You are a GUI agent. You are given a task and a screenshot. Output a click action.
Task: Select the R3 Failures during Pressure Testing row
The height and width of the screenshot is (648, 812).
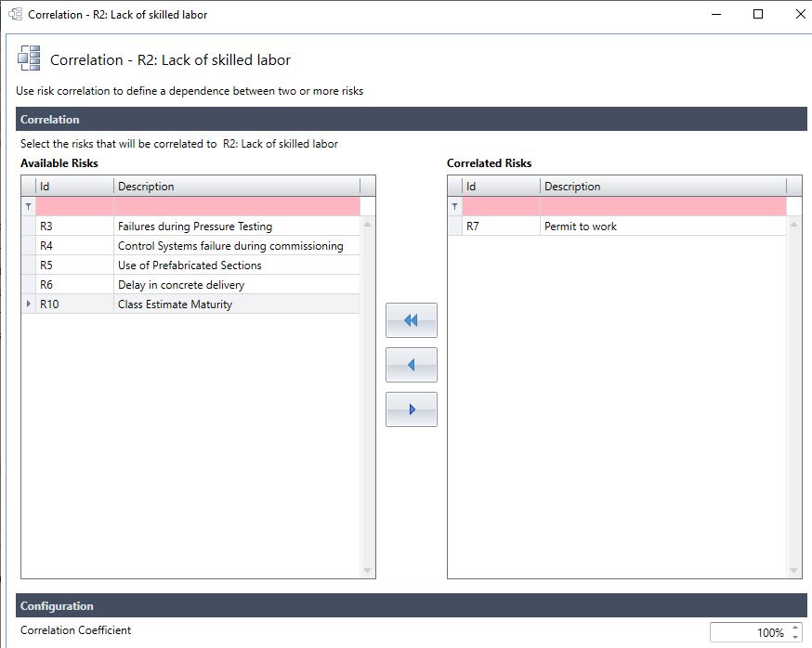[x=195, y=227]
